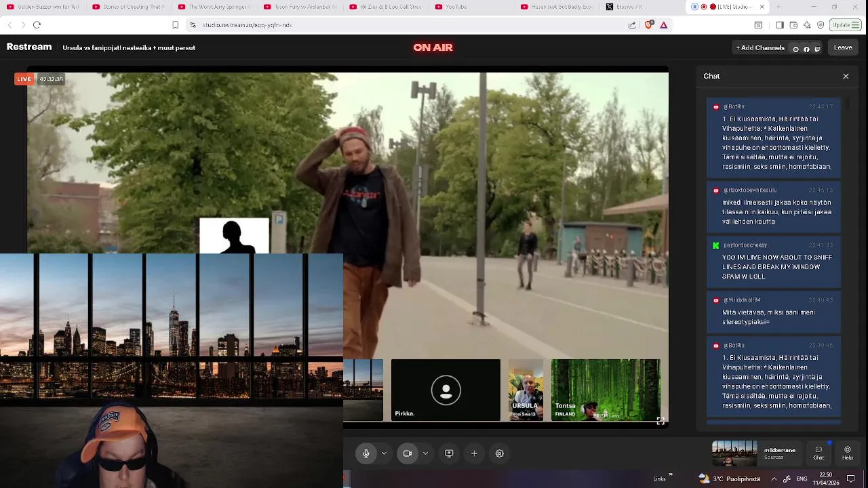This screenshot has width=868, height=488.
Task: Click the stream title text
Action: (129, 48)
